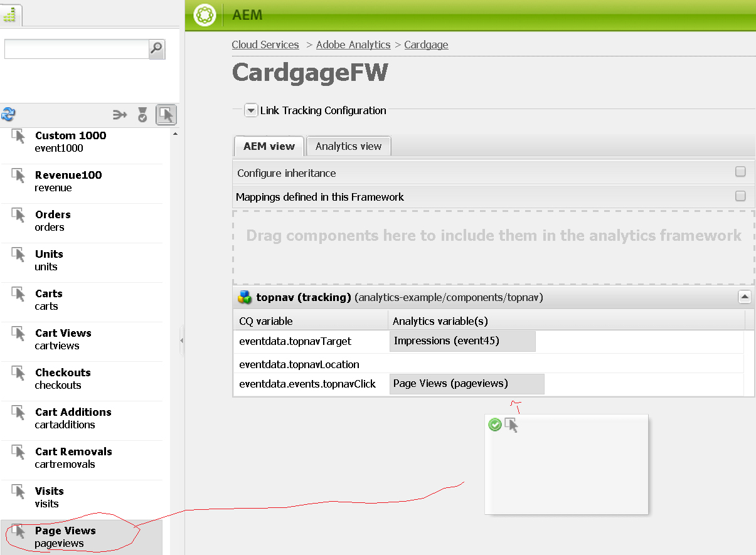This screenshot has width=756, height=555.
Task: Select Impressions (event45) mapping
Action: 462,342
